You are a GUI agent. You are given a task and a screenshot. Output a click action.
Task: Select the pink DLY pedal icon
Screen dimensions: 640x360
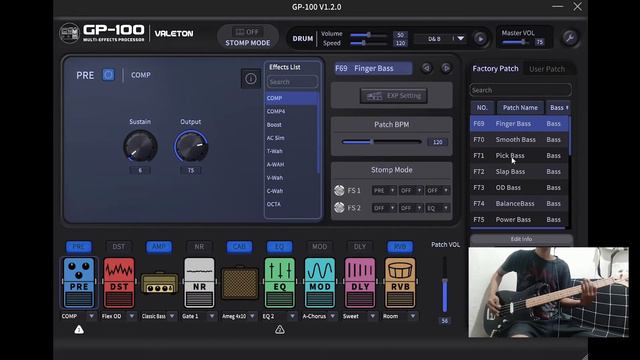tap(360, 282)
